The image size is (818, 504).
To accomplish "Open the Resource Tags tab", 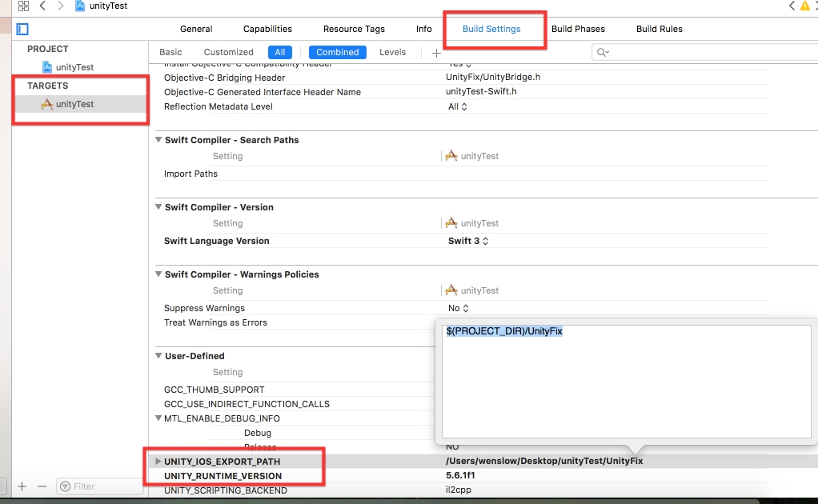I will pyautogui.click(x=355, y=29).
